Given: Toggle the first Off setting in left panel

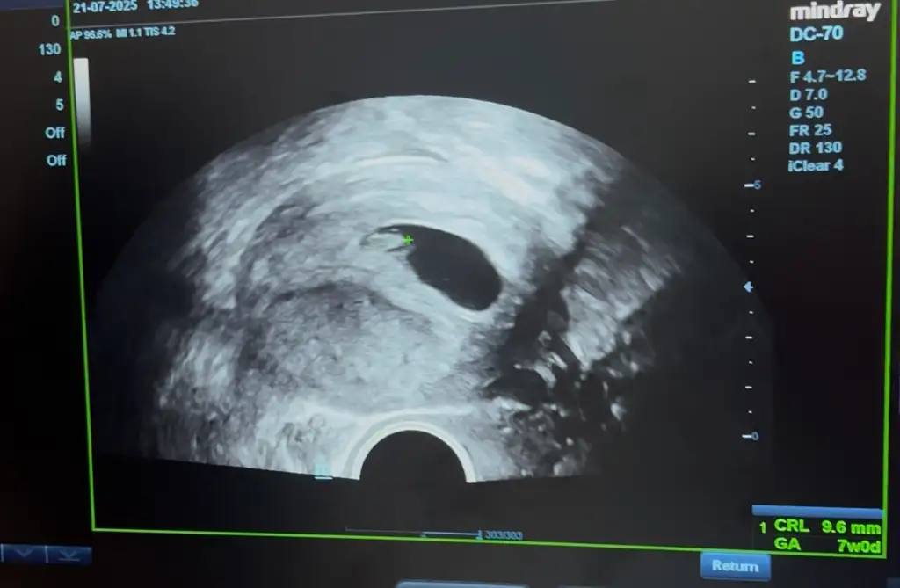Looking at the screenshot, I should tap(55, 133).
